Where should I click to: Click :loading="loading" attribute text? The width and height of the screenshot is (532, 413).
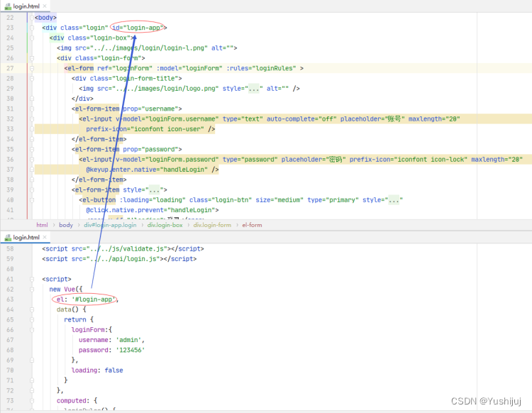pos(153,200)
